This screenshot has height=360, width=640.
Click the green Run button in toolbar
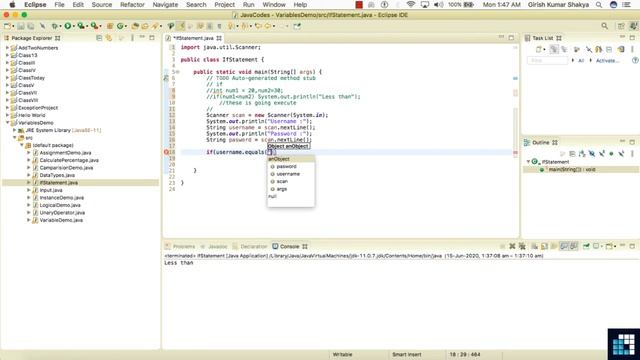click(x=68, y=26)
